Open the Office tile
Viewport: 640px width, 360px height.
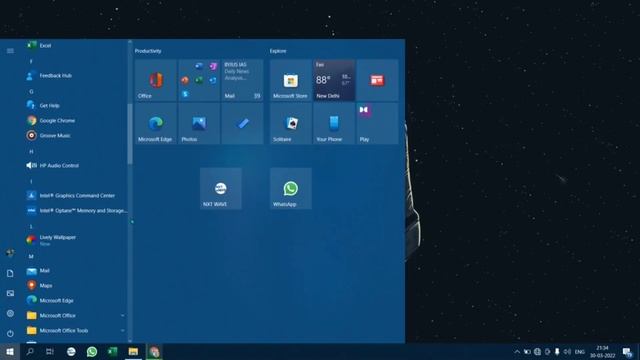(156, 80)
